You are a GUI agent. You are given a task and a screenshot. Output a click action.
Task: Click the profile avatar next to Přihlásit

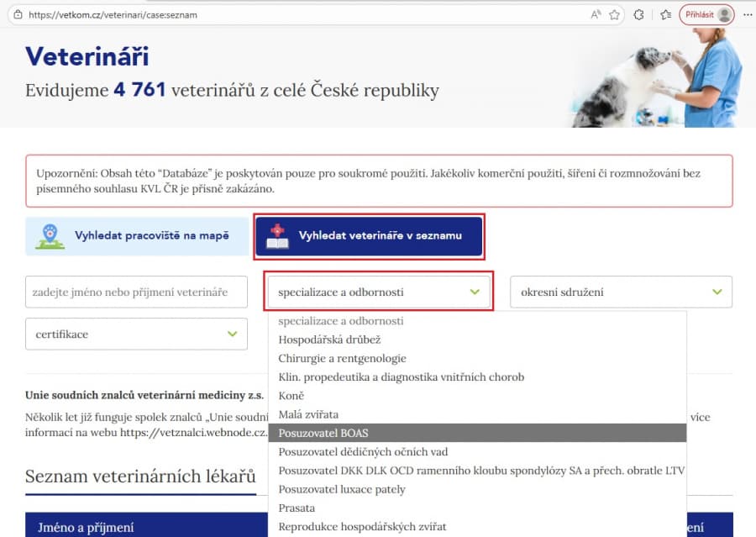tap(724, 14)
